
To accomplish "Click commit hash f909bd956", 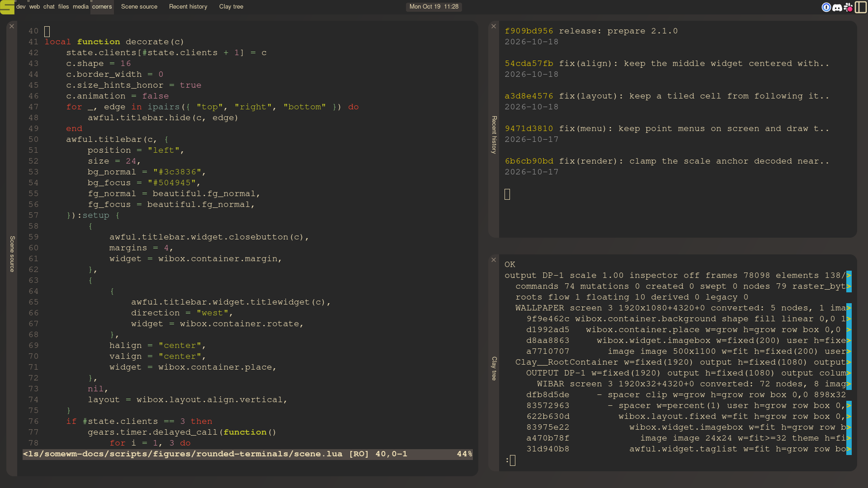I will tap(529, 31).
